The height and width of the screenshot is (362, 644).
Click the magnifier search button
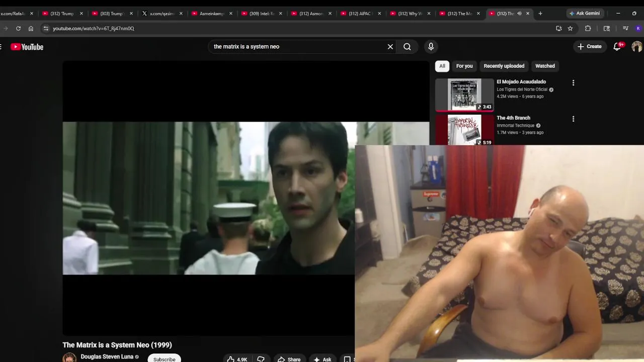(407, 47)
